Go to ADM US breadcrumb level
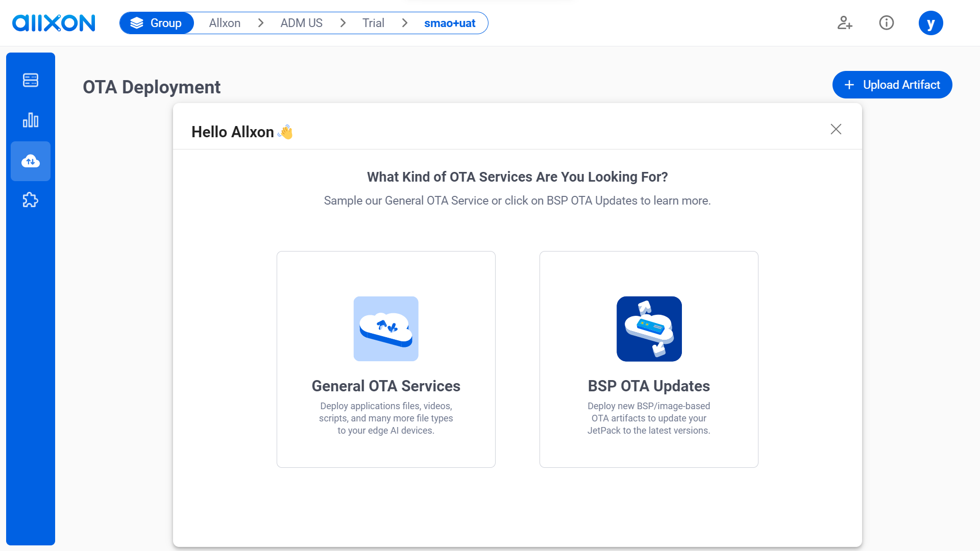Viewport: 980px width, 551px height. coord(301,23)
